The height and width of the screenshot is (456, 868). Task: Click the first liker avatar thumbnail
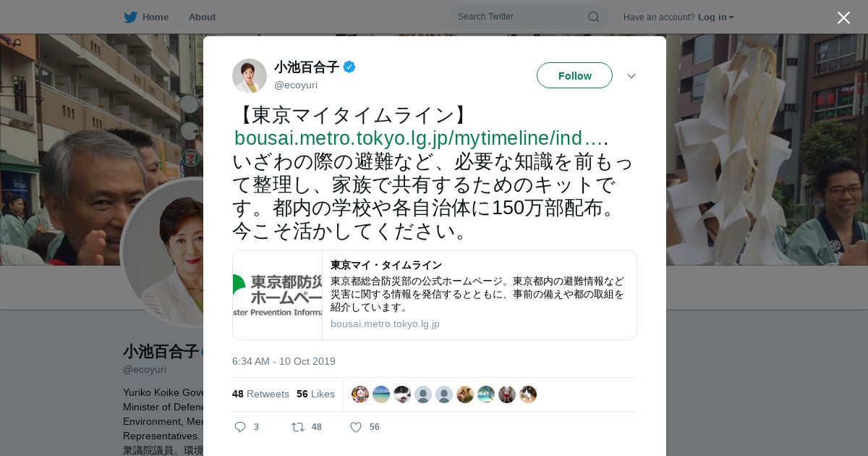pyautogui.click(x=360, y=394)
